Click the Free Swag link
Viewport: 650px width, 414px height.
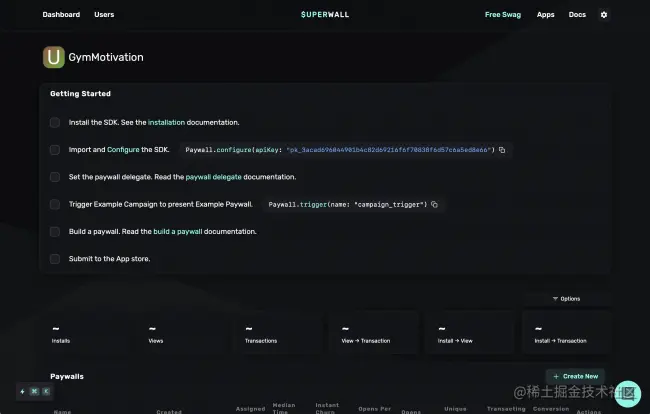coord(503,15)
